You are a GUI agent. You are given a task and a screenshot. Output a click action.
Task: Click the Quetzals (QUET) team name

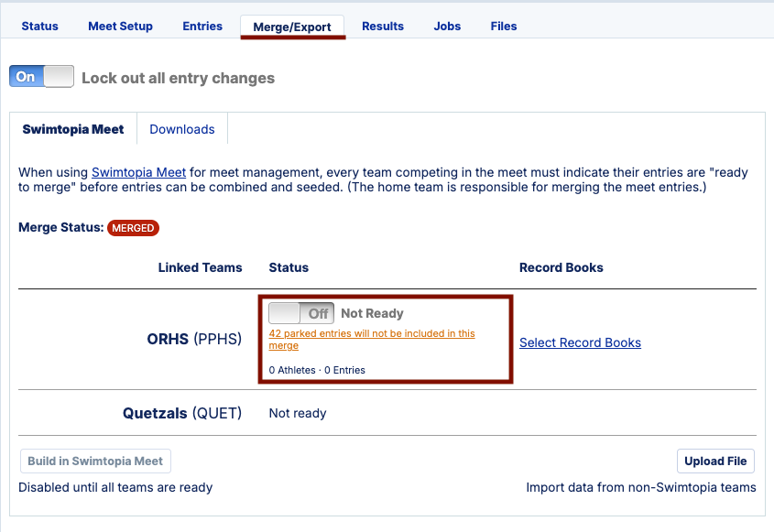tap(182, 413)
